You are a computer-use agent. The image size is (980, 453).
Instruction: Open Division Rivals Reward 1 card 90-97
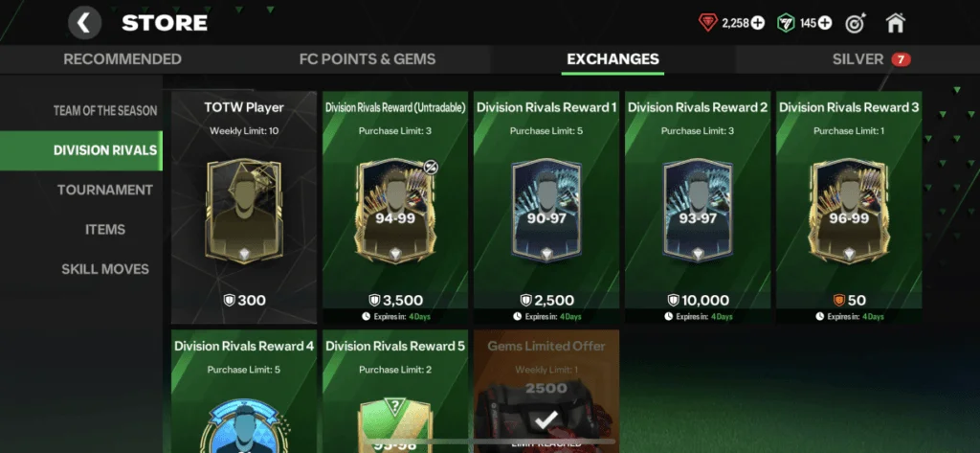pyautogui.click(x=546, y=207)
